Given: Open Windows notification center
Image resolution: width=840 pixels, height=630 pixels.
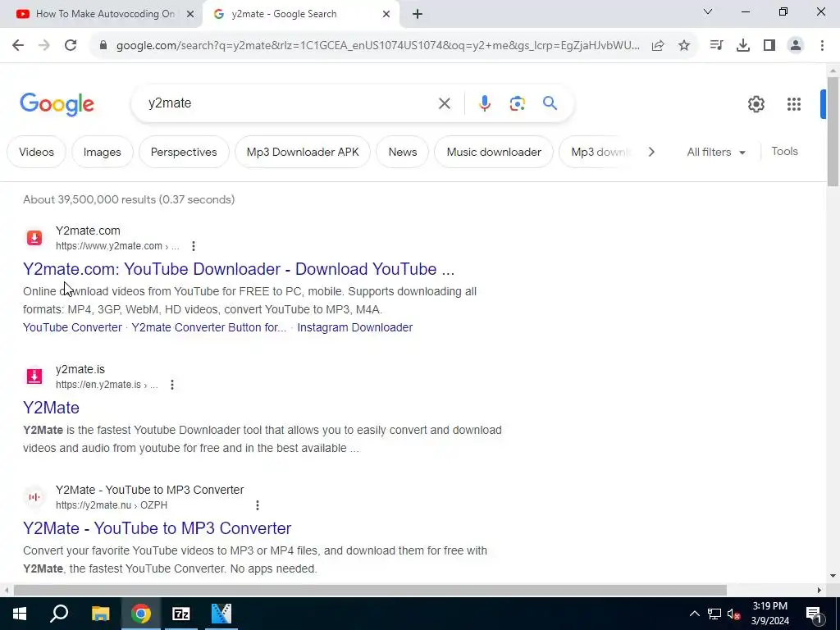Looking at the screenshot, I should tap(813, 614).
